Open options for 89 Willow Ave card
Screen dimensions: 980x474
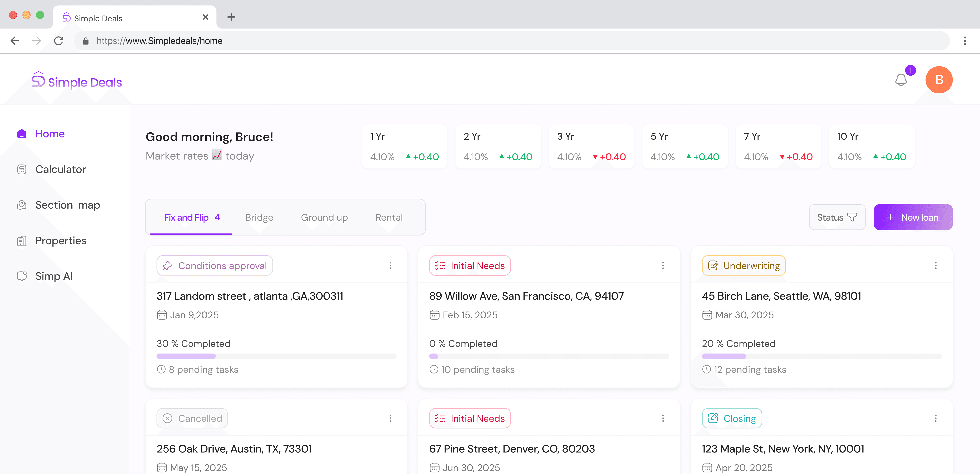click(x=663, y=265)
